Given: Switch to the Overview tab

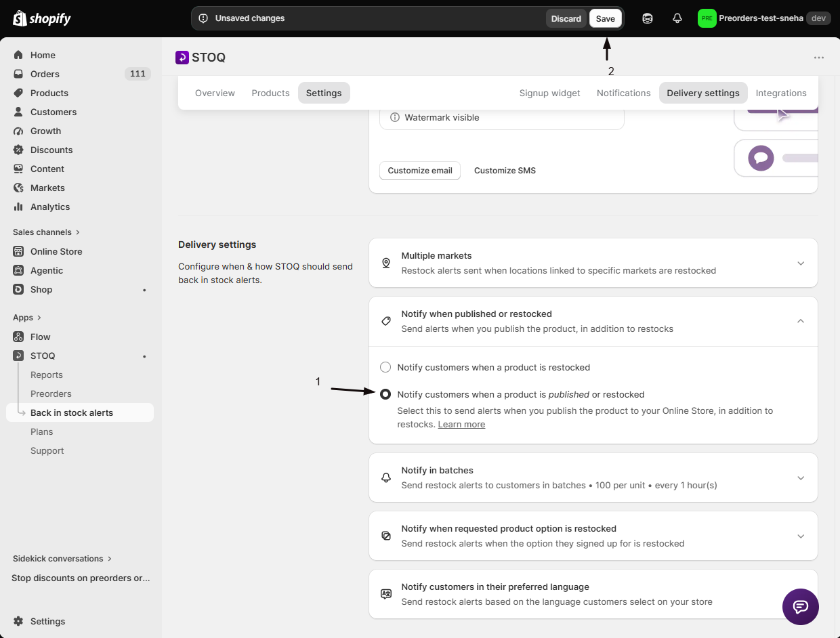Looking at the screenshot, I should tap(215, 93).
